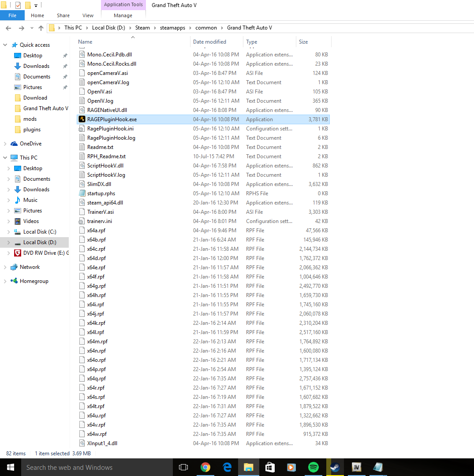
Task: Sort files by Date modified column
Action: pos(217,42)
